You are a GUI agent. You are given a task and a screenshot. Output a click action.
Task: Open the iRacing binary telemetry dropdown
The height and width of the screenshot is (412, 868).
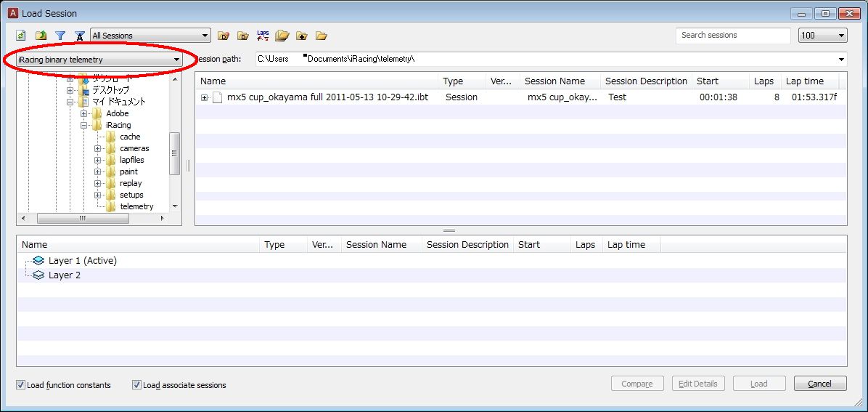pyautogui.click(x=99, y=60)
